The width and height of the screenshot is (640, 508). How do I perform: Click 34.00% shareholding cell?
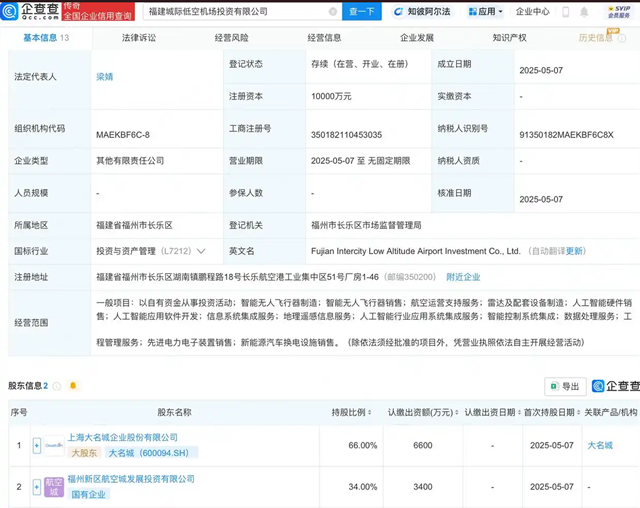click(x=362, y=487)
